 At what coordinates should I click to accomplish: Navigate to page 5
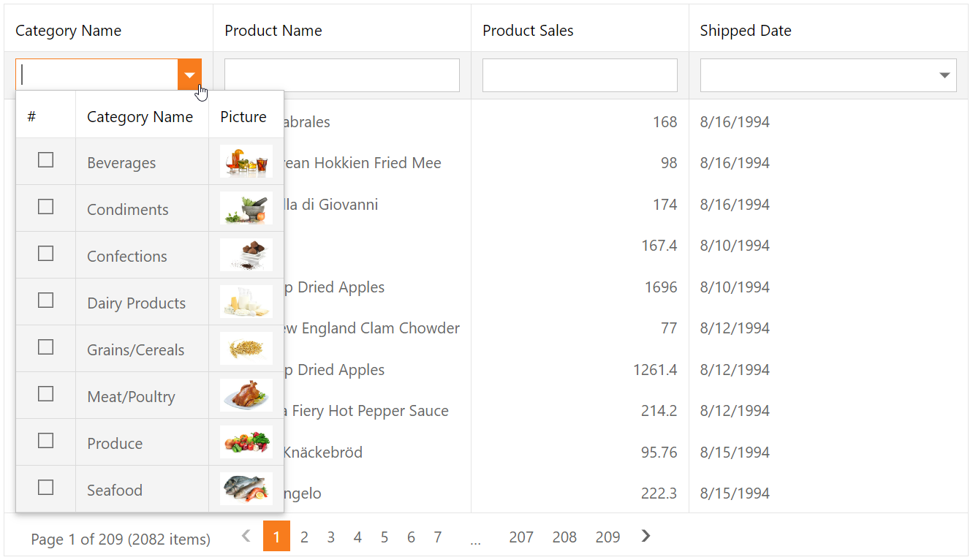(x=384, y=537)
